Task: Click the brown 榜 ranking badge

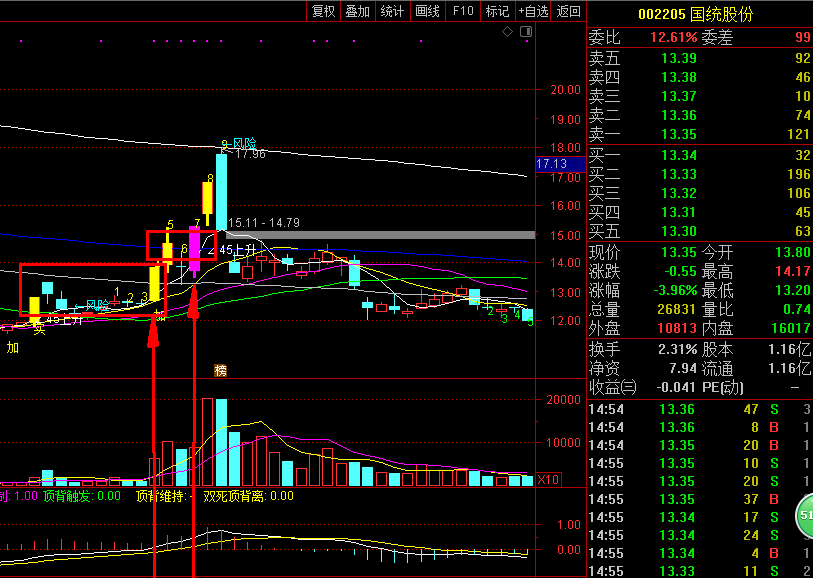Action: (221, 371)
